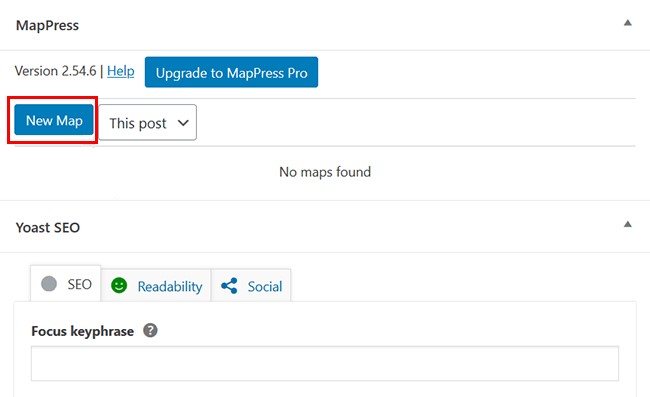Click the MapPress panel title

pos(47,25)
